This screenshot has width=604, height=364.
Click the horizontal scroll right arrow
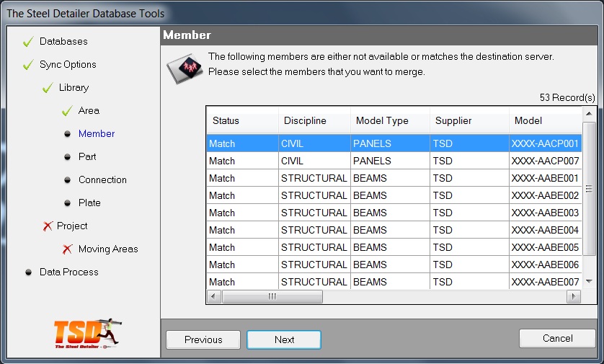574,296
